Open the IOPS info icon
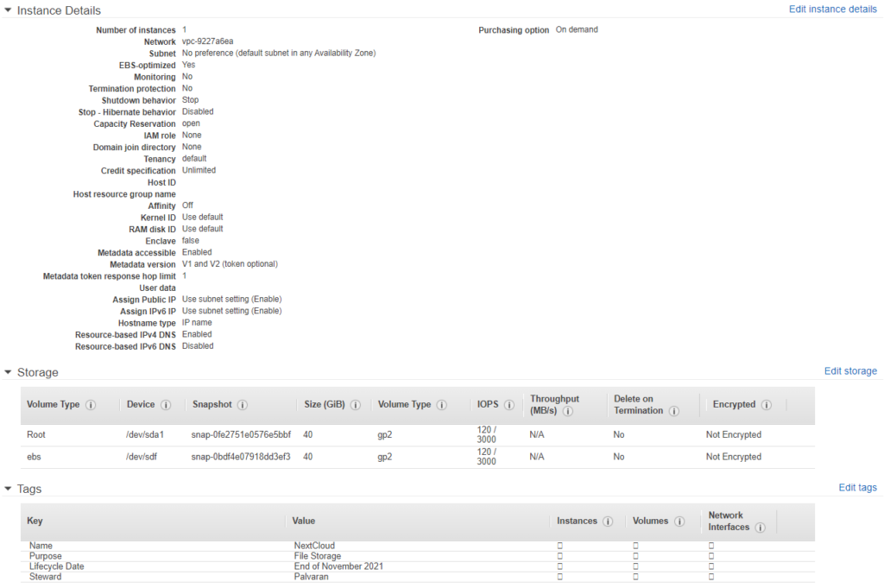This screenshot has height=588, width=884. (509, 405)
